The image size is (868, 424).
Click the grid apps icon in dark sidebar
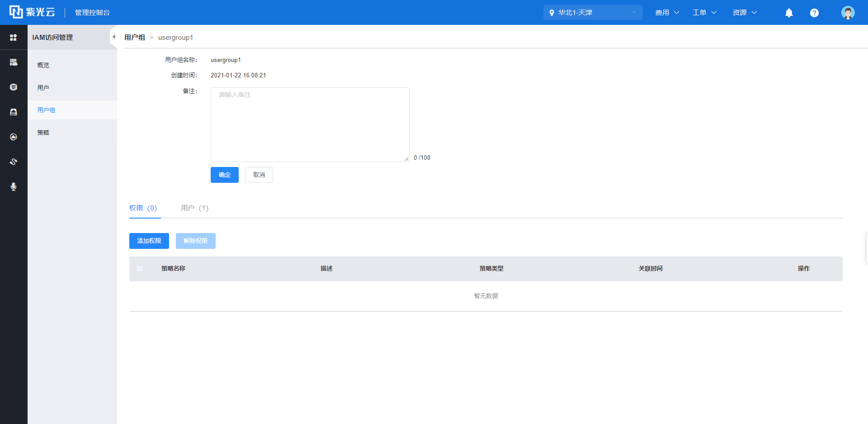pyautogui.click(x=14, y=38)
